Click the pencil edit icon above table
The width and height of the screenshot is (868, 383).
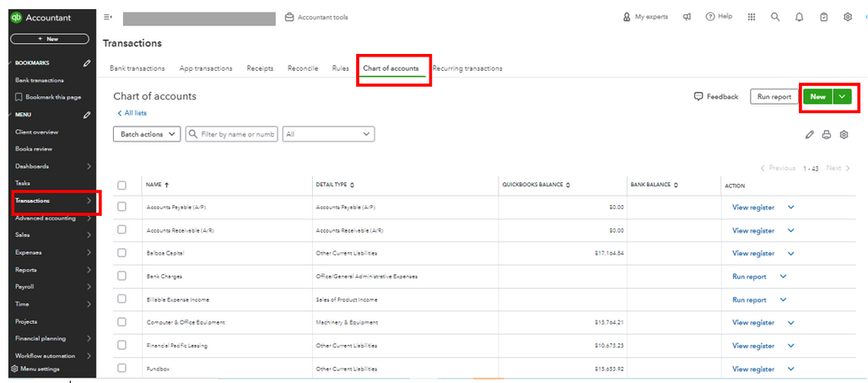810,134
